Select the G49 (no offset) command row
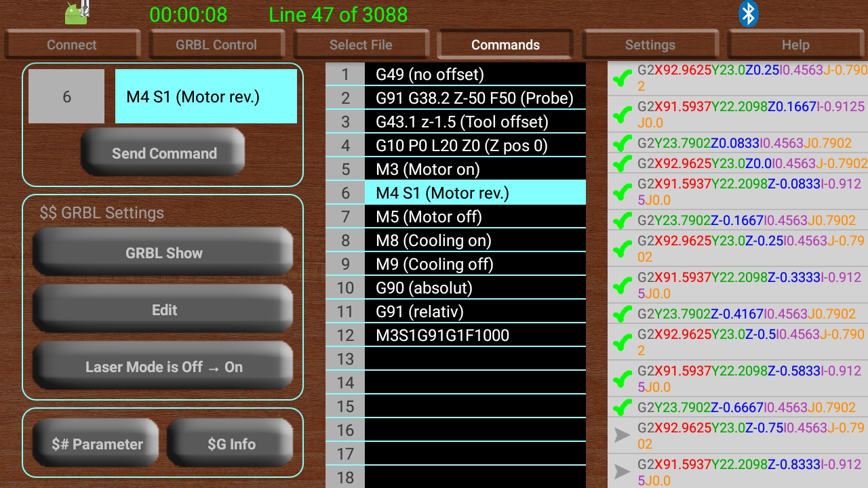 point(456,75)
